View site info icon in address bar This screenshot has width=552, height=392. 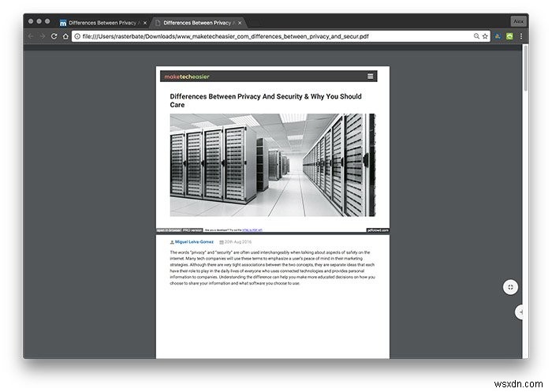tap(77, 36)
